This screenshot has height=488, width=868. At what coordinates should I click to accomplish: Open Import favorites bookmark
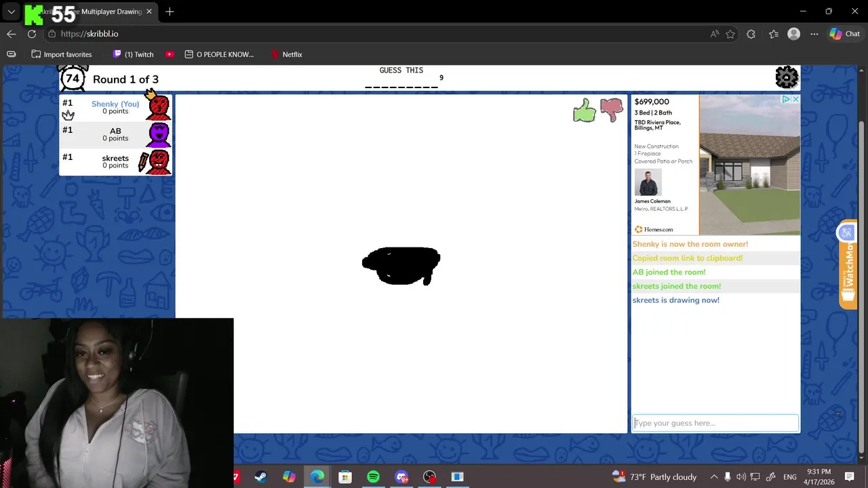[61, 54]
